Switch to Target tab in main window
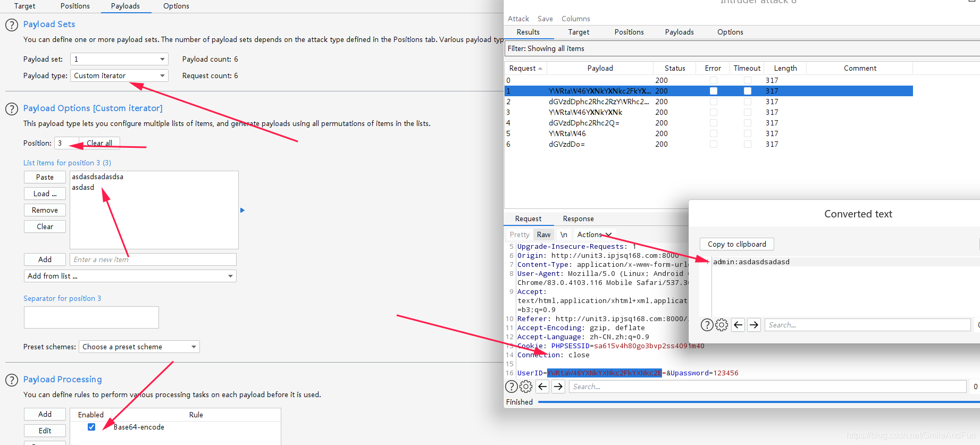This screenshot has height=445, width=980. coord(24,6)
